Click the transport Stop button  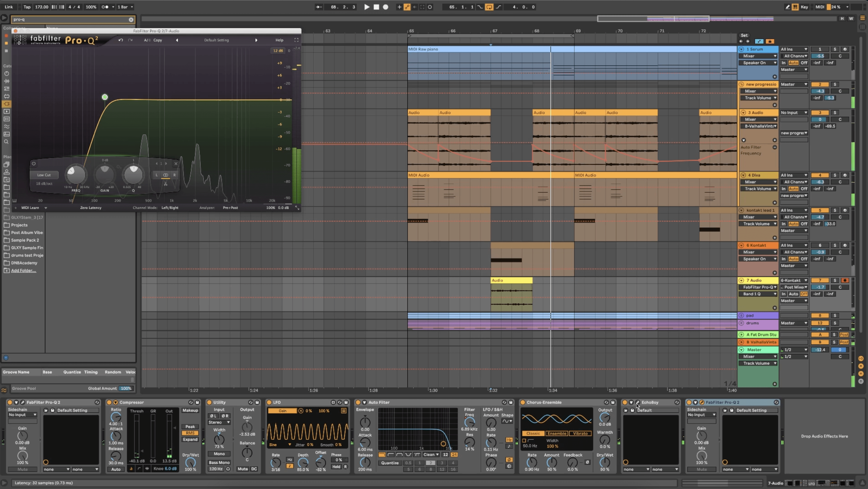click(x=376, y=7)
